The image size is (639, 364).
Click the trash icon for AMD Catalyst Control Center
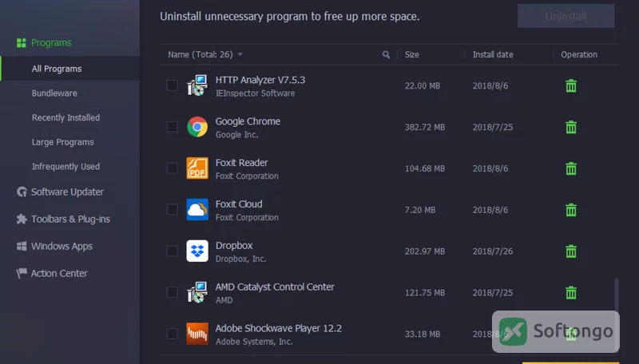571,292
